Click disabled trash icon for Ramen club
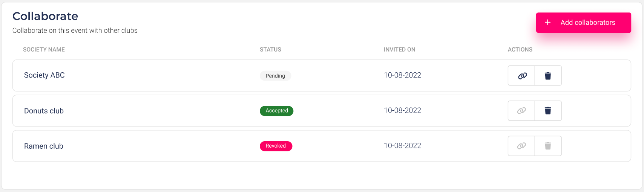This screenshot has width=644, height=192. pyautogui.click(x=548, y=146)
